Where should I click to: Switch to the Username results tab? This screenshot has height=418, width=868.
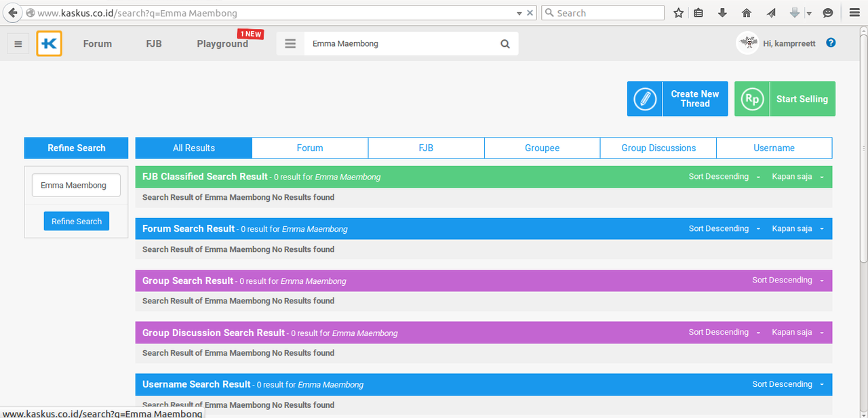point(774,148)
